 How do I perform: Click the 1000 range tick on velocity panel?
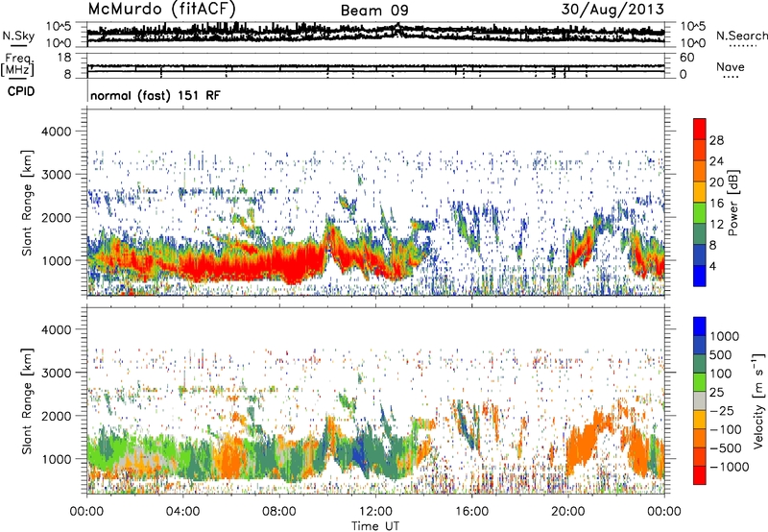[56, 458]
